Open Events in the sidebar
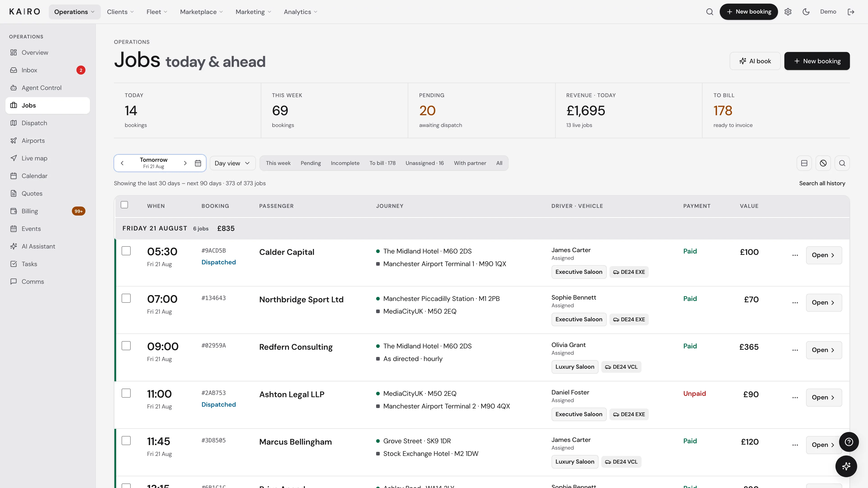The width and height of the screenshot is (868, 488). pyautogui.click(x=47, y=229)
